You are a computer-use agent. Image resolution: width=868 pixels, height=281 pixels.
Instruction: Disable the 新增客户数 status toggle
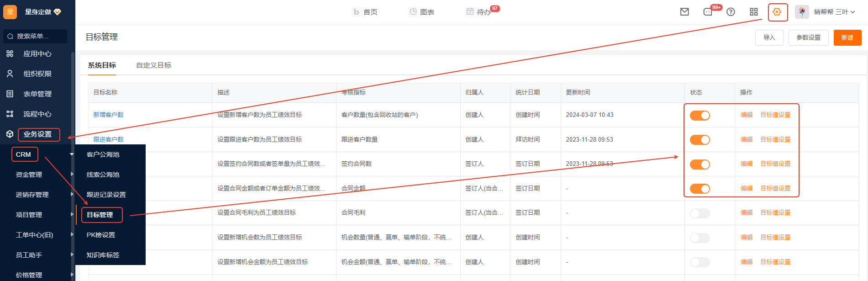coord(700,116)
